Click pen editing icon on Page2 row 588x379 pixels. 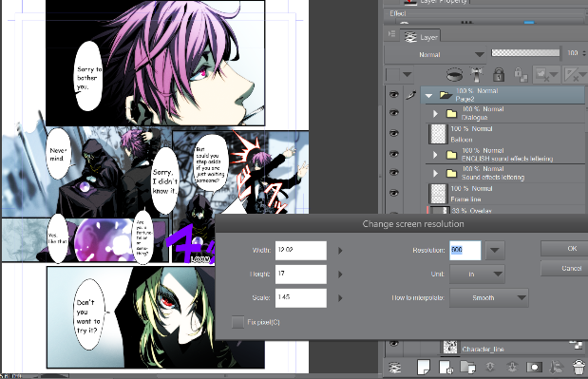411,95
